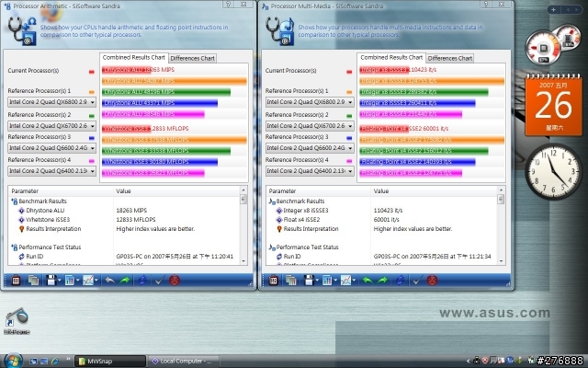Open the Reference Processor 3 dropdown in Processor Multi-Media
The height and width of the screenshot is (368, 588).
pos(310,148)
